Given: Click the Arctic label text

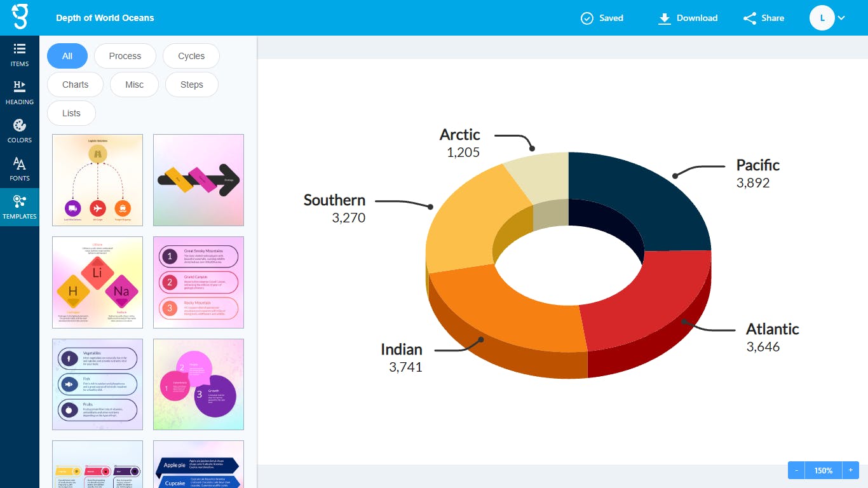Looking at the screenshot, I should click(460, 135).
